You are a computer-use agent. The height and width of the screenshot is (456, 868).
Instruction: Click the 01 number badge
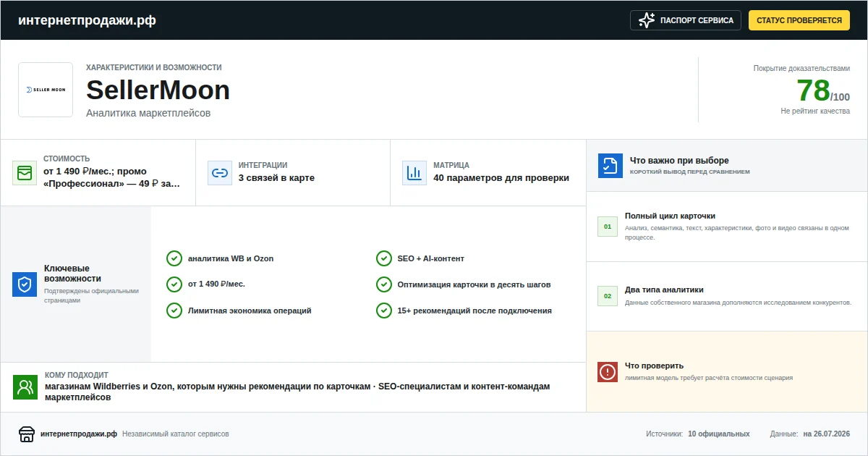click(x=608, y=227)
